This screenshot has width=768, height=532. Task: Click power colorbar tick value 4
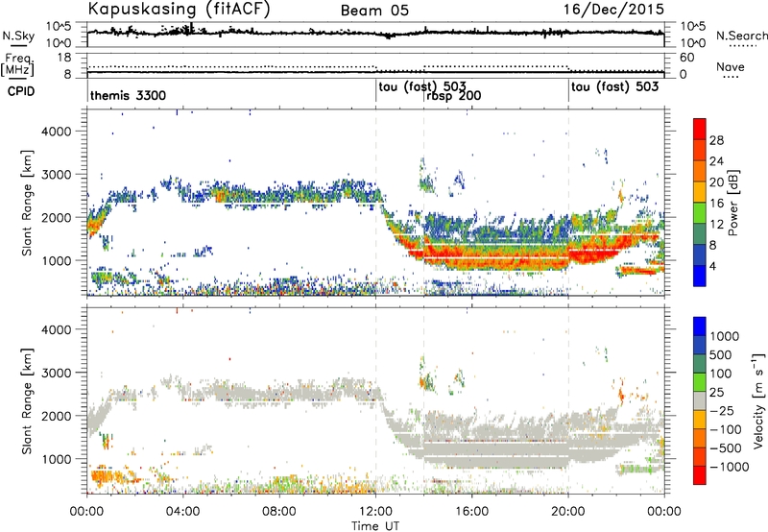click(x=712, y=266)
